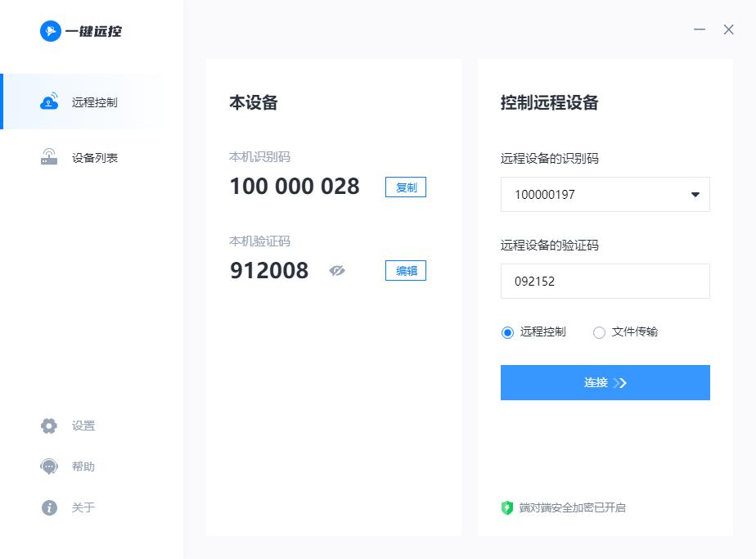This screenshot has width=756, height=559.
Task: Copy the device code with 复制 button
Action: (405, 187)
